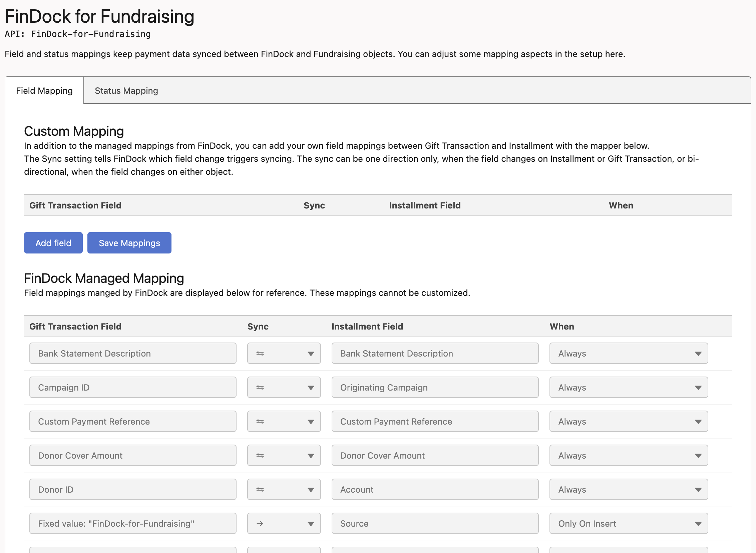This screenshot has width=756, height=553.
Task: Click the Fixed value FinDock-for-Fundraising field
Action: tap(132, 524)
